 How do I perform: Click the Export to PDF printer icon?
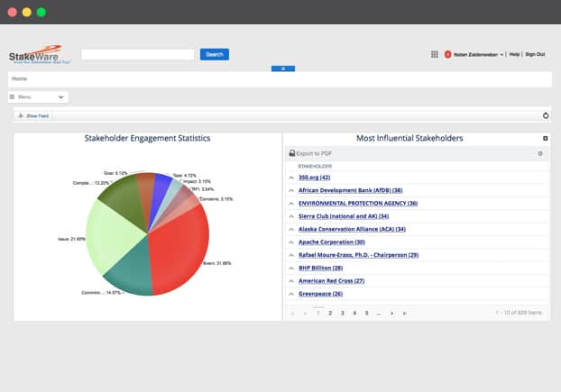(292, 153)
